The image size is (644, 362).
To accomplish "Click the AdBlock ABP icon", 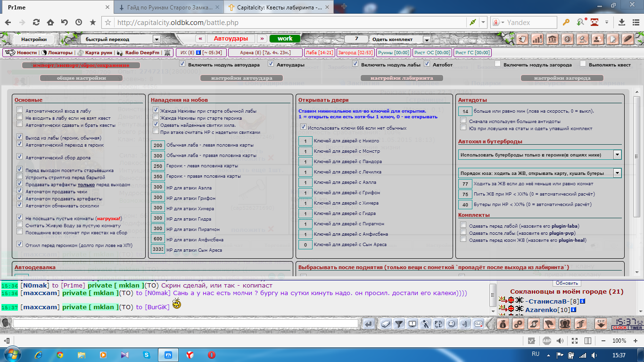I will pyautogui.click(x=546, y=341).
